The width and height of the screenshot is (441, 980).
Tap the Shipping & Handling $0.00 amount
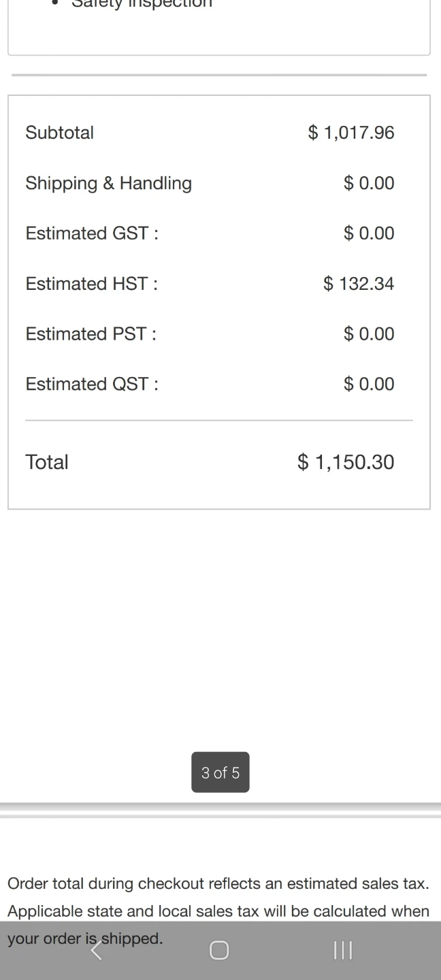click(x=369, y=183)
